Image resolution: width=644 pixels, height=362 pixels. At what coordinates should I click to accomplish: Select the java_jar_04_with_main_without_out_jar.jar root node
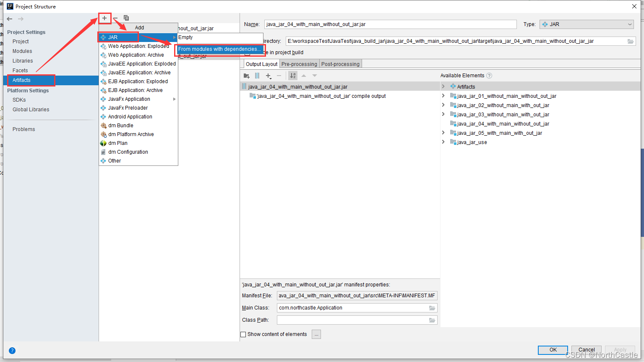coord(340,87)
